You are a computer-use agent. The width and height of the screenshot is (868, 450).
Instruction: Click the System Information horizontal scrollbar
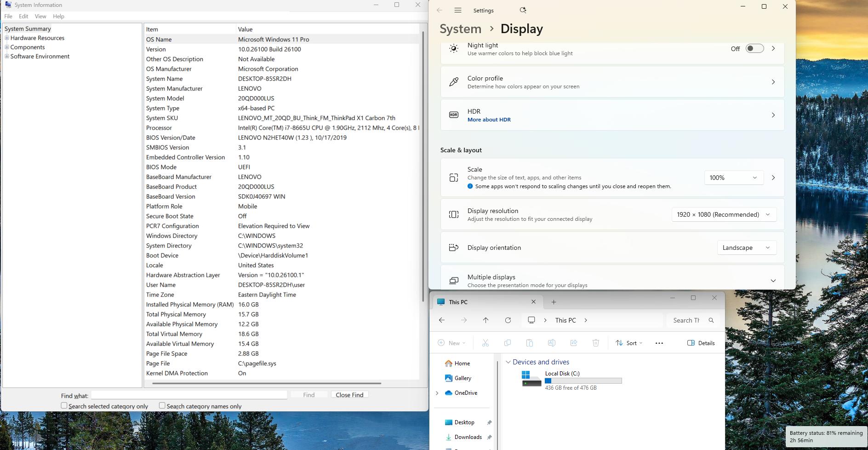pyautogui.click(x=267, y=383)
